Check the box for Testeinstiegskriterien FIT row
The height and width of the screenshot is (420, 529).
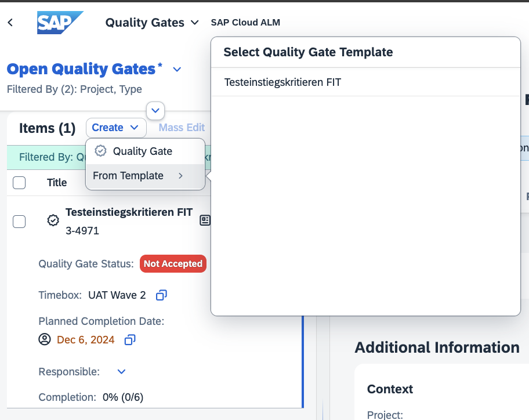click(19, 221)
